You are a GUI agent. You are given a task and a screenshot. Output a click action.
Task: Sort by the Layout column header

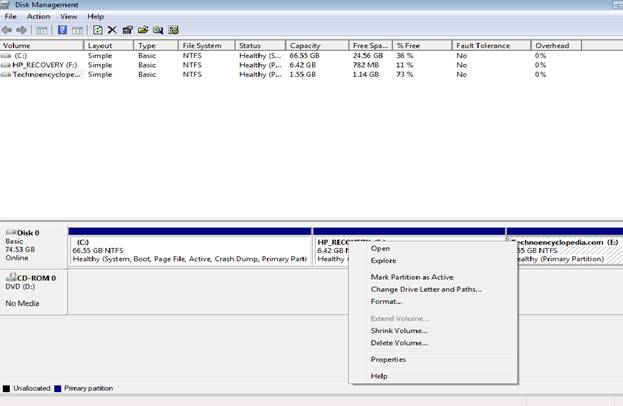pyautogui.click(x=109, y=45)
